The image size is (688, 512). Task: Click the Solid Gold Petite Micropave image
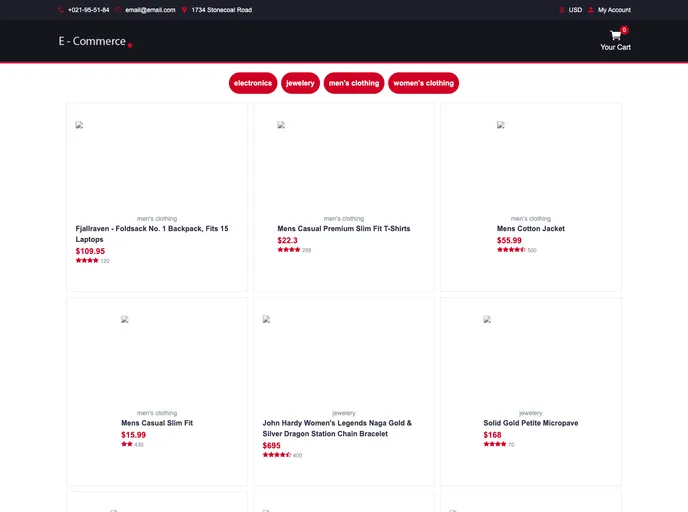click(487, 320)
